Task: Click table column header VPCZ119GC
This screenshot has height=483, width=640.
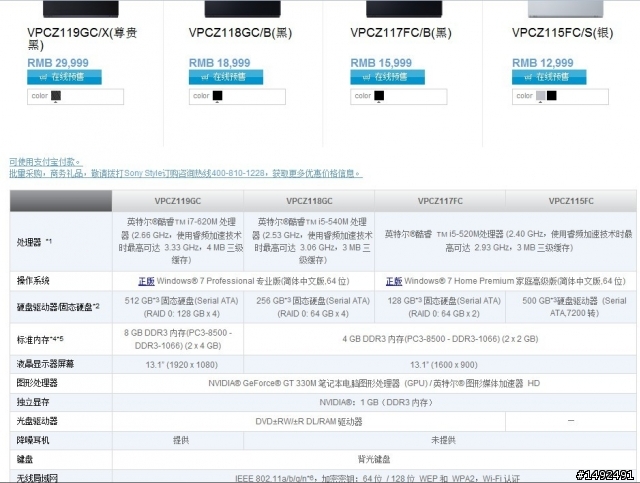Action: click(178, 201)
